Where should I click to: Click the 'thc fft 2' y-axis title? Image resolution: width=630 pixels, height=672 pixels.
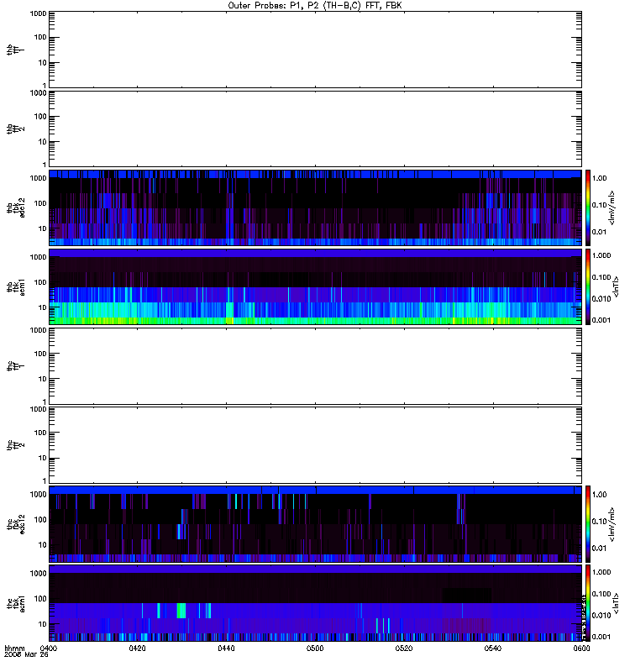pos(15,445)
